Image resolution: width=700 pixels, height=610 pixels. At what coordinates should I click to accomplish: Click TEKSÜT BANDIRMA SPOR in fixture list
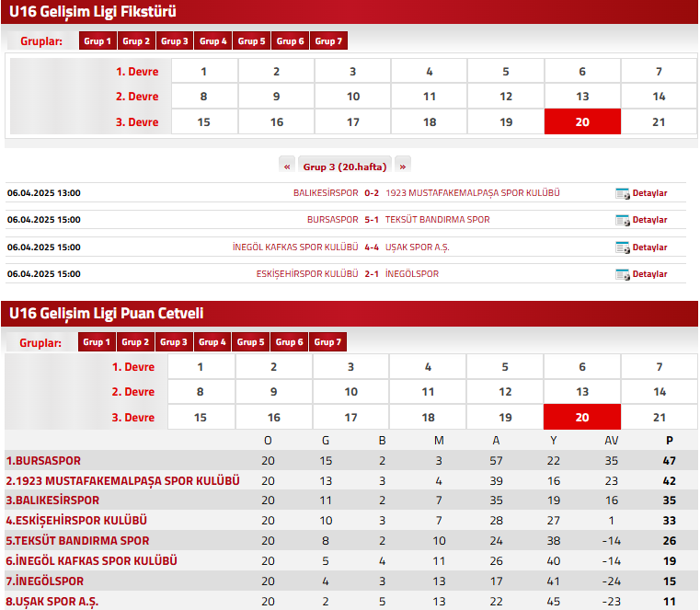(437, 220)
